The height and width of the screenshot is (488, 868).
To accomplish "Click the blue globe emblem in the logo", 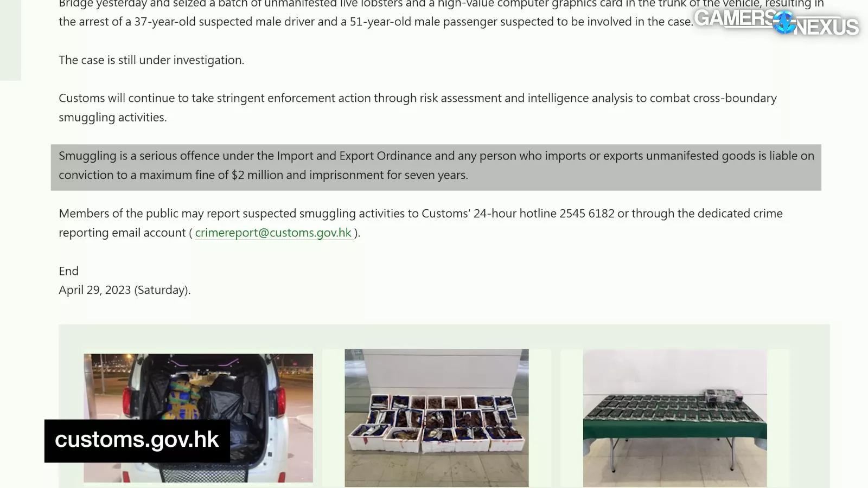I will [x=784, y=23].
